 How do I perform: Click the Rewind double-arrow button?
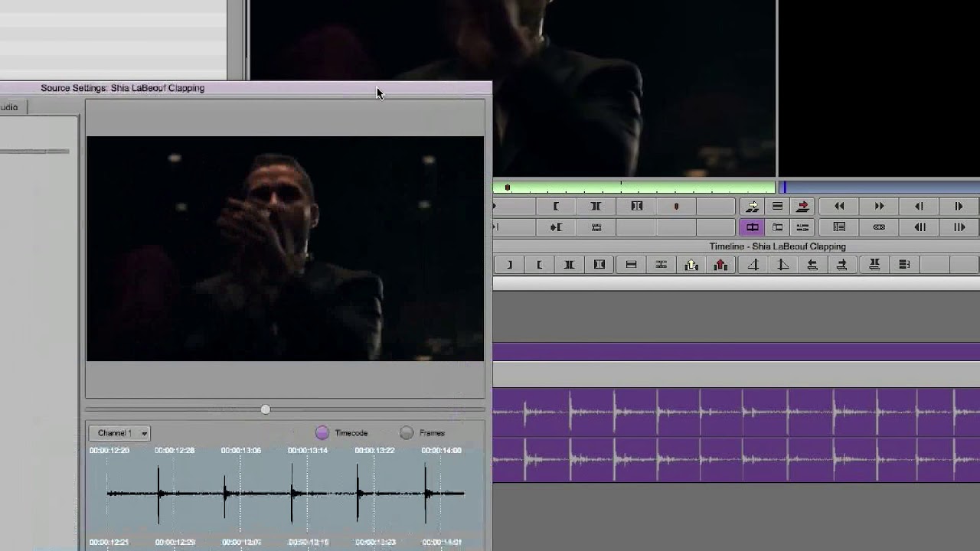(839, 207)
